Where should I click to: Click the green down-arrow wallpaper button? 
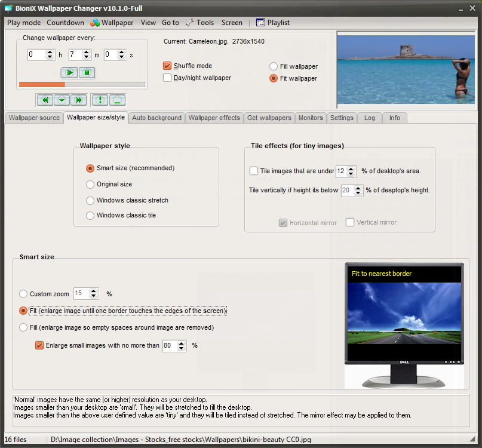pos(62,100)
